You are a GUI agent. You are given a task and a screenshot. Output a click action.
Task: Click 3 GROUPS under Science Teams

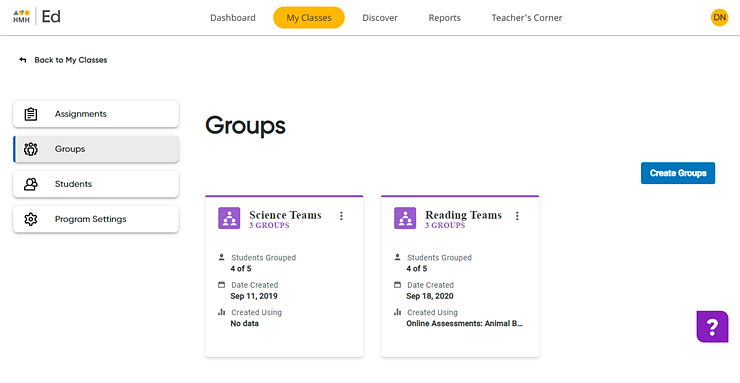click(269, 225)
